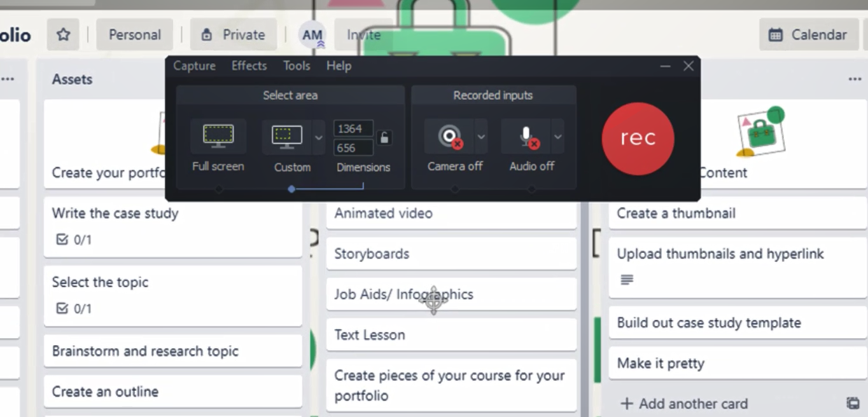Viewport: 868px width, 417px height.
Task: Open the Create an outline card
Action: pos(172,392)
